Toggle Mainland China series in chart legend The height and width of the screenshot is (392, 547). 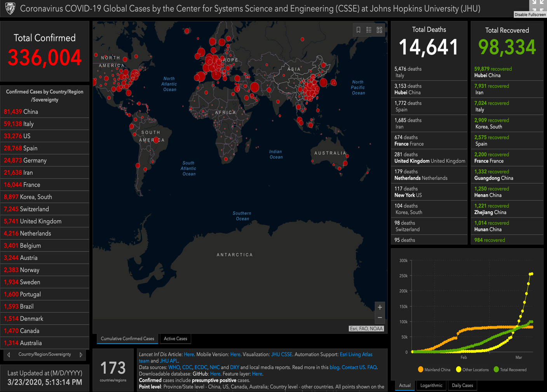coord(434,370)
